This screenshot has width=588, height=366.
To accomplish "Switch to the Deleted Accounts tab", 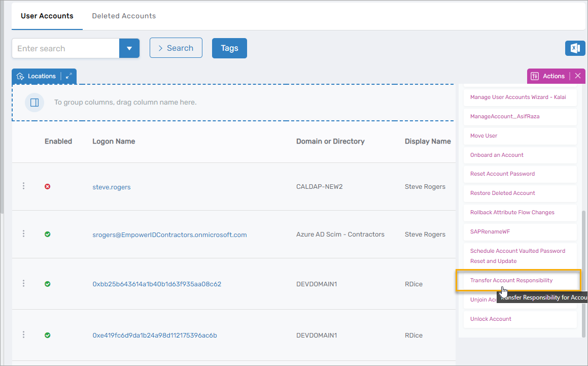I will point(124,16).
